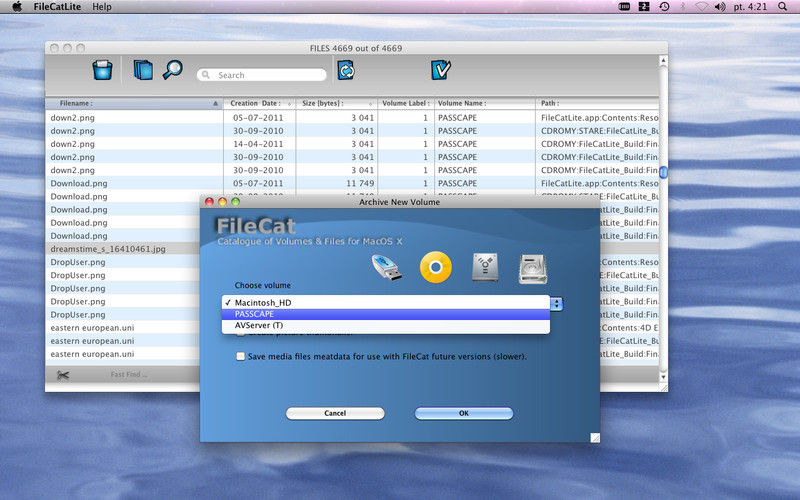Click the archive box toolbar icon
The width and height of the screenshot is (800, 500).
tap(102, 70)
